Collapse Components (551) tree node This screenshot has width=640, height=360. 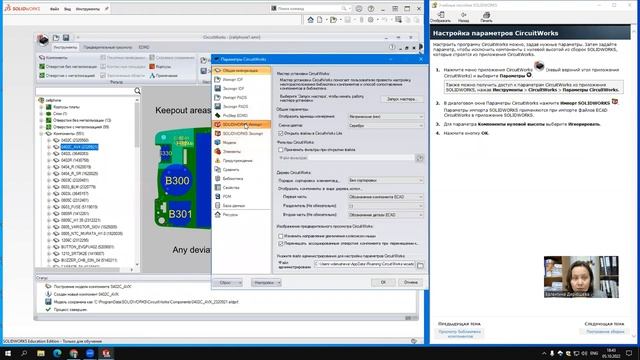pos(41,133)
